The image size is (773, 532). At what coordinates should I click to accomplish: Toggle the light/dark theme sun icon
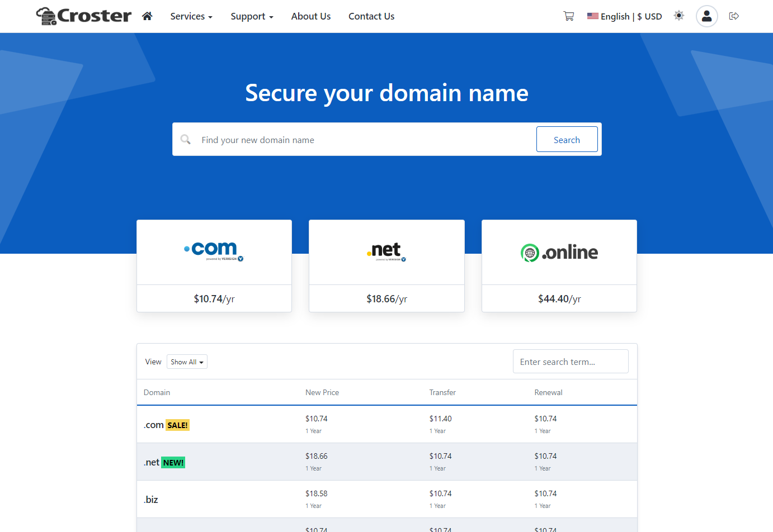tap(679, 16)
